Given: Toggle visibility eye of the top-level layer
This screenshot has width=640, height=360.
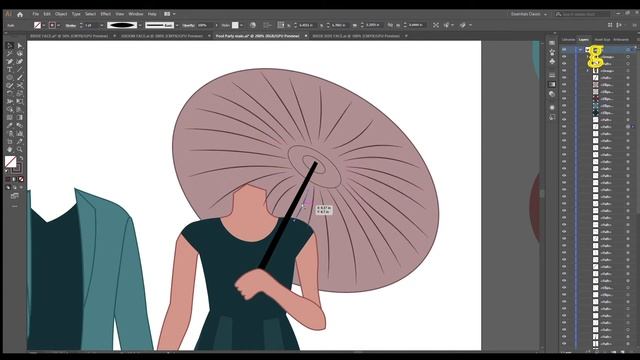Looking at the screenshot, I should [564, 50].
